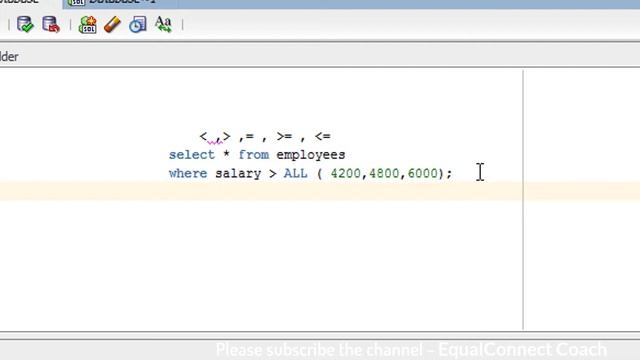Click the 'where' keyword
The width and height of the screenshot is (640, 360).
coord(188,173)
